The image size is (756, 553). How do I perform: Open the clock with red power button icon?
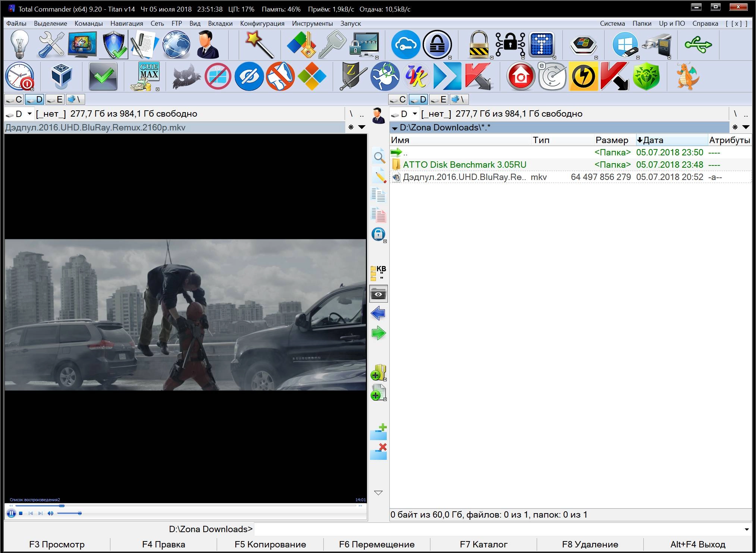point(19,76)
